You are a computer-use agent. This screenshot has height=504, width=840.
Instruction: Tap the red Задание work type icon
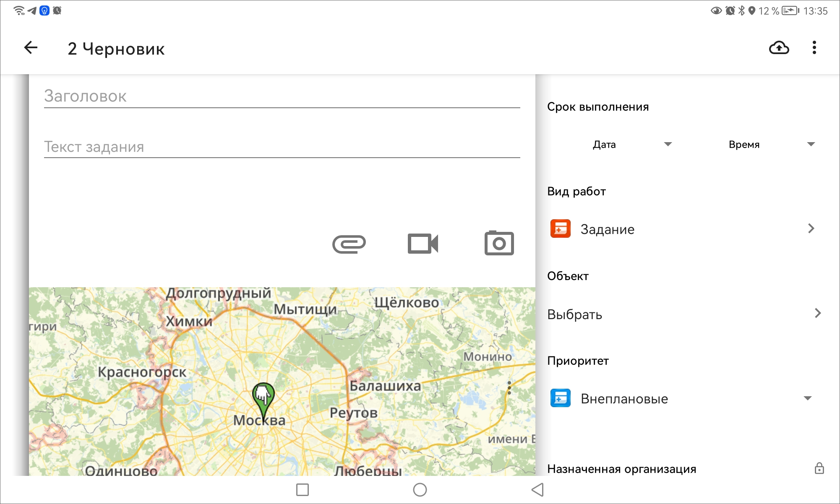[x=560, y=229]
